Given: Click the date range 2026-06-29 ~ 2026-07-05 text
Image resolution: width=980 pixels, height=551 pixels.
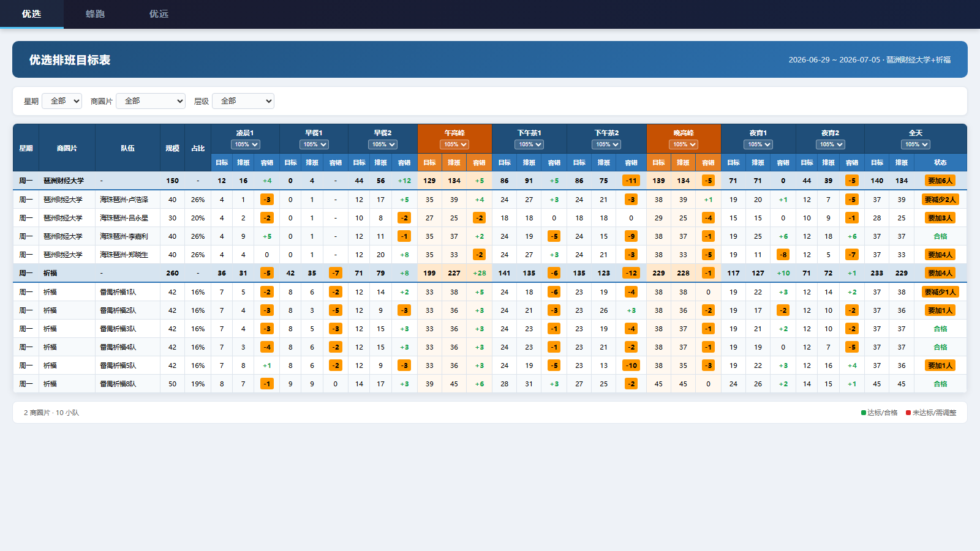Looking at the screenshot, I should click(x=834, y=60).
